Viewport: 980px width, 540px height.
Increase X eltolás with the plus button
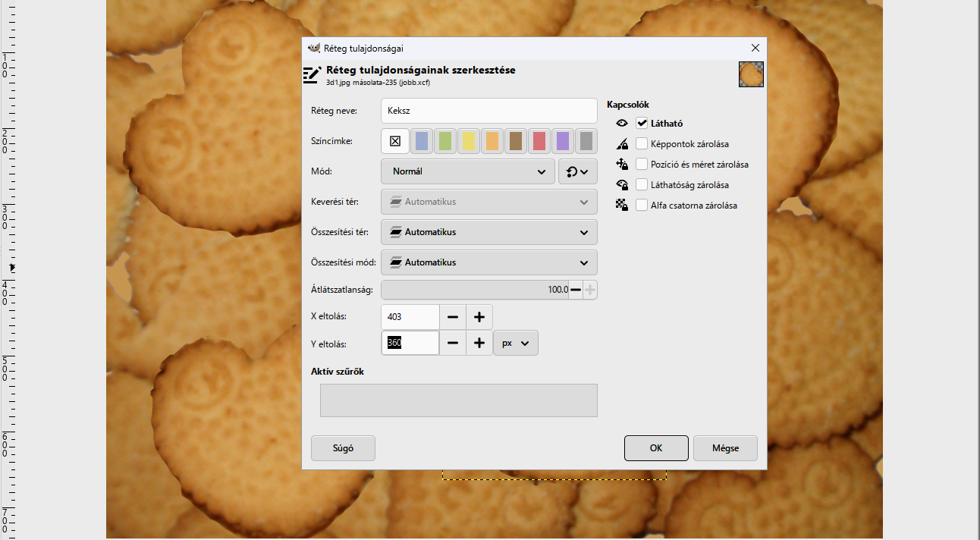[x=479, y=317]
